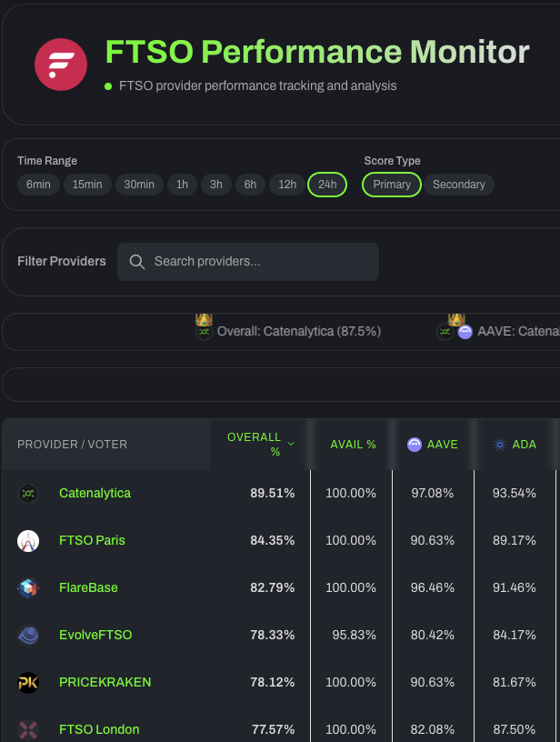Click Catenalytica's 97.08% AAVE score
This screenshot has width=560, height=742.
[x=433, y=493]
